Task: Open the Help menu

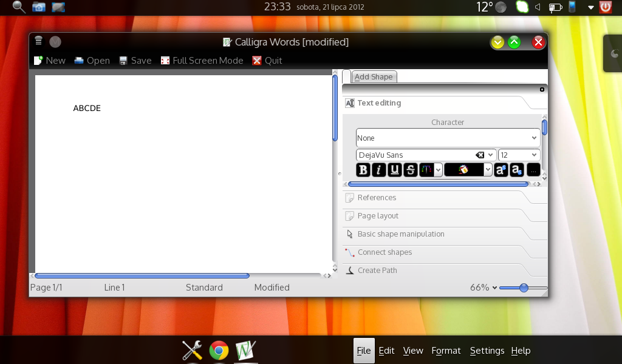Action: (x=521, y=351)
